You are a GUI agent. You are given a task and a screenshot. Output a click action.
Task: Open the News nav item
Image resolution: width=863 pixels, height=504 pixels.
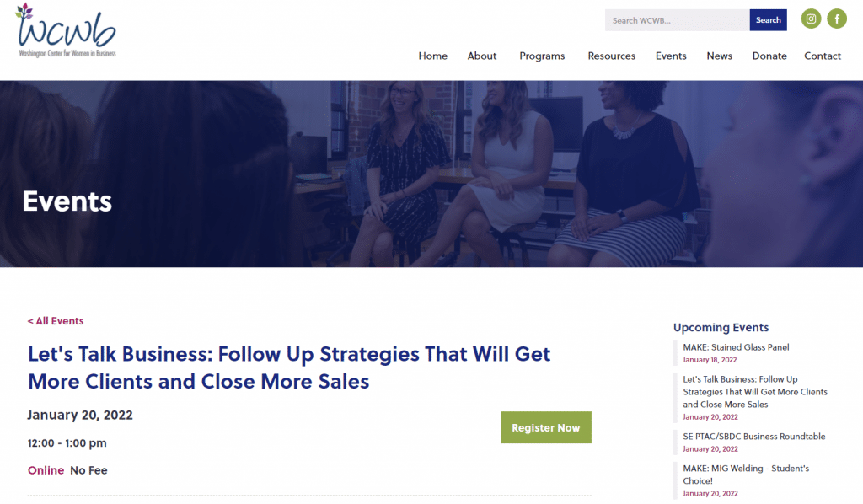click(x=719, y=56)
